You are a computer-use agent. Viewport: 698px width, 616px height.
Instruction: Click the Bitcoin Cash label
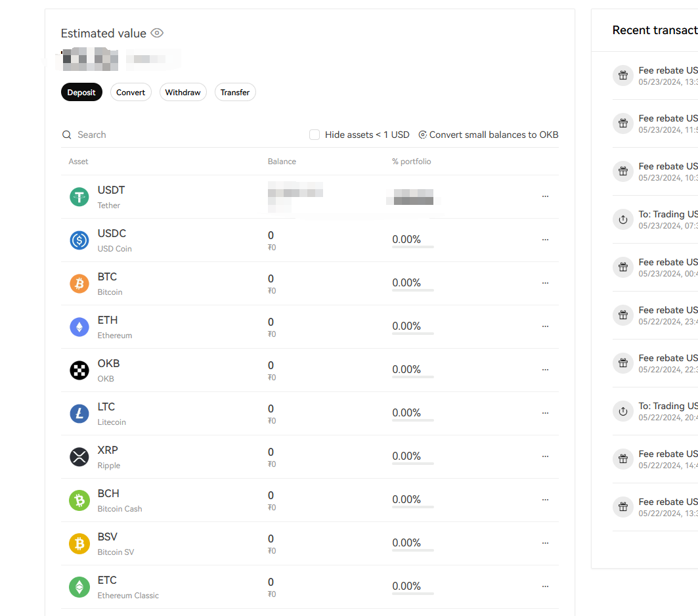120,509
